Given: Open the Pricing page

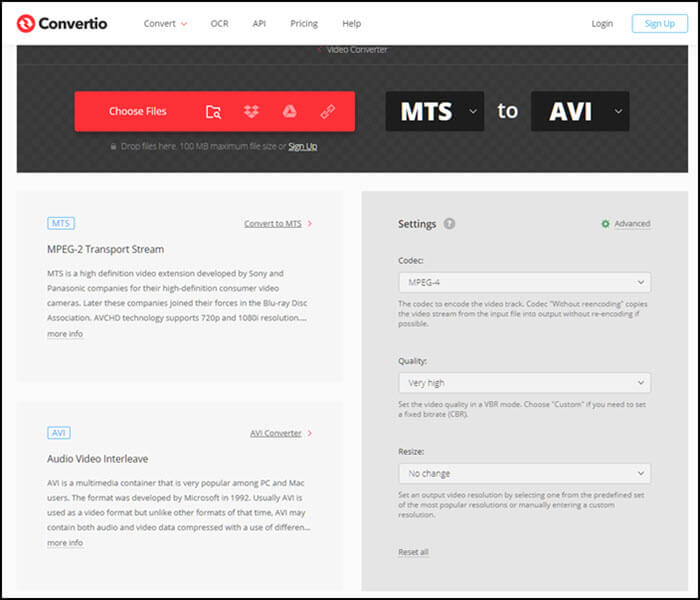Looking at the screenshot, I should pos(304,23).
